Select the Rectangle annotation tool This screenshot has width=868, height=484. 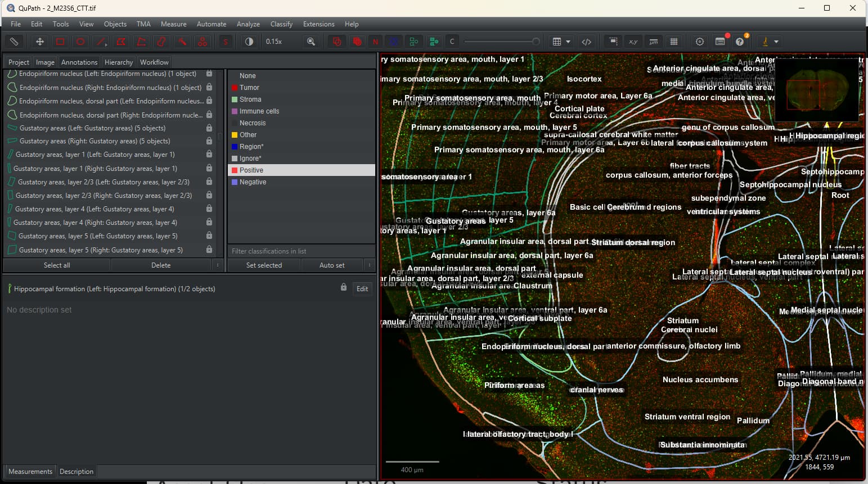[x=60, y=42]
